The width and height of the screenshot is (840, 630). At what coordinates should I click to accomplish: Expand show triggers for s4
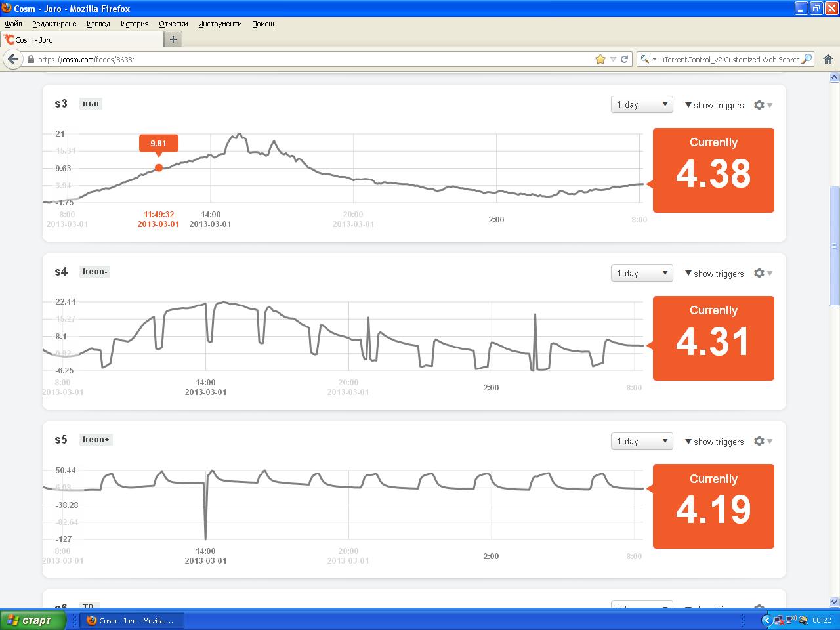[714, 274]
